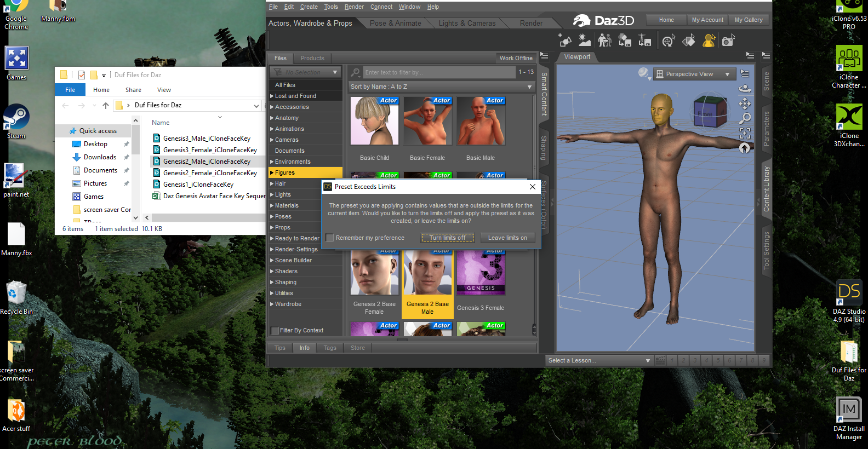Expand the Accessories category arrow
The image size is (868, 449).
272,107
